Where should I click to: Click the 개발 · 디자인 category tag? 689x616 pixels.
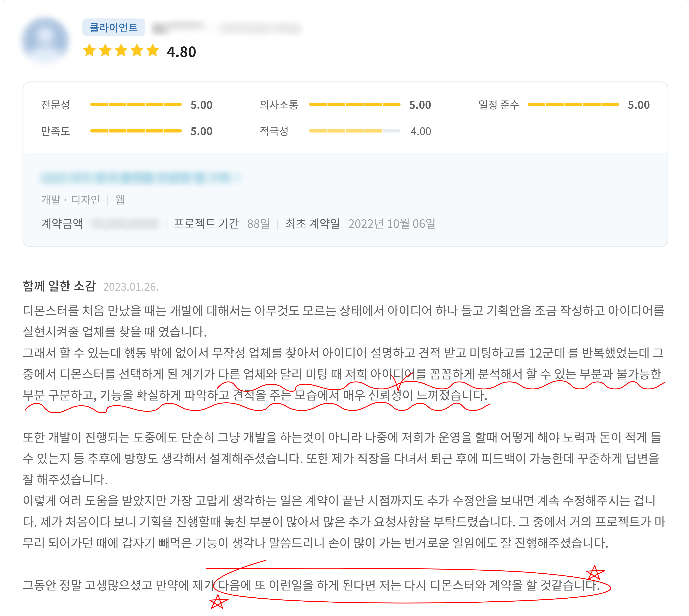[70, 200]
